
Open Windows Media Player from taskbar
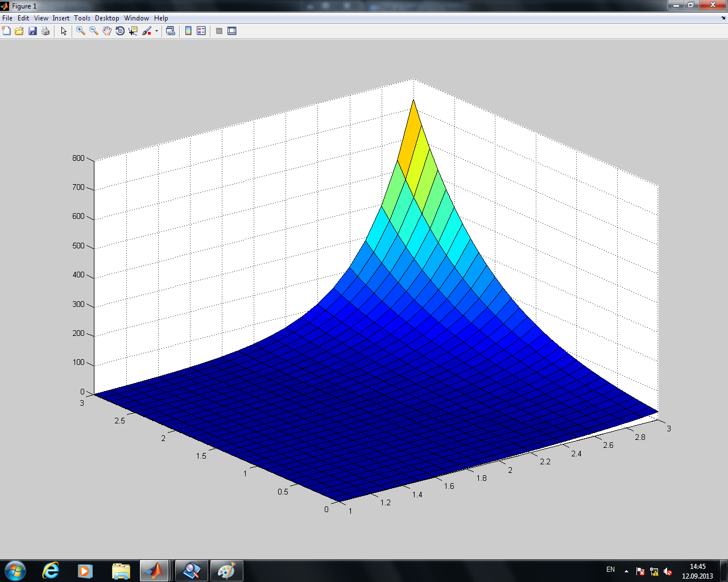85,571
